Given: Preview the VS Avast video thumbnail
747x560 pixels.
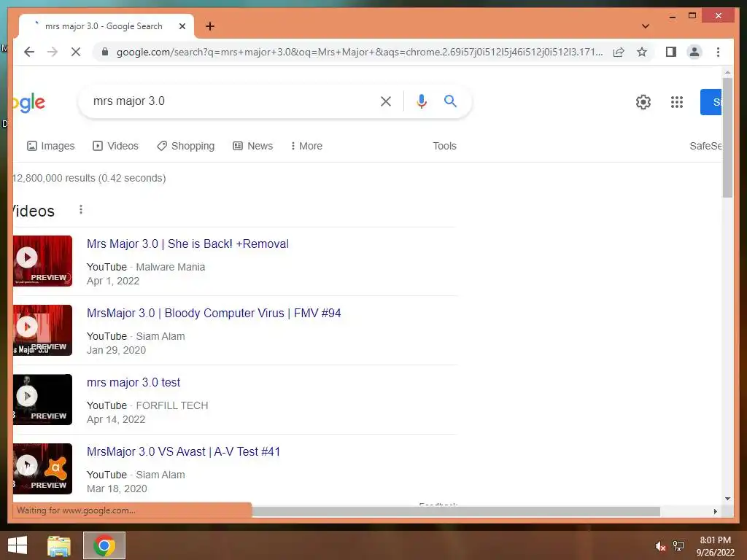Looking at the screenshot, I should click(43, 469).
